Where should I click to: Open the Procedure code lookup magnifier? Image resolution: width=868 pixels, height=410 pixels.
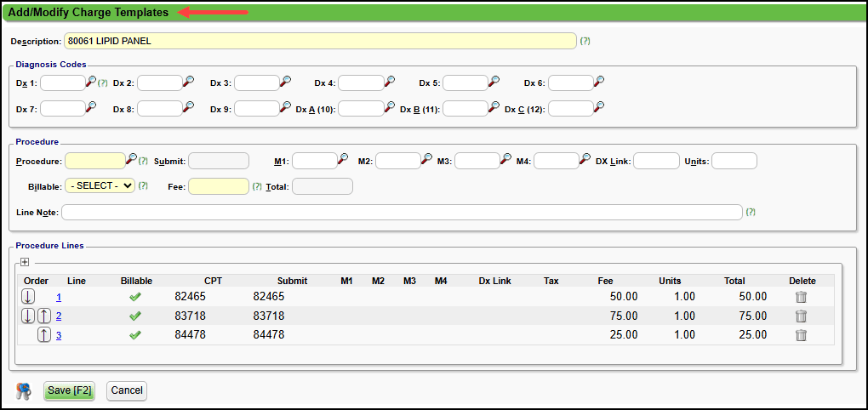tap(131, 159)
